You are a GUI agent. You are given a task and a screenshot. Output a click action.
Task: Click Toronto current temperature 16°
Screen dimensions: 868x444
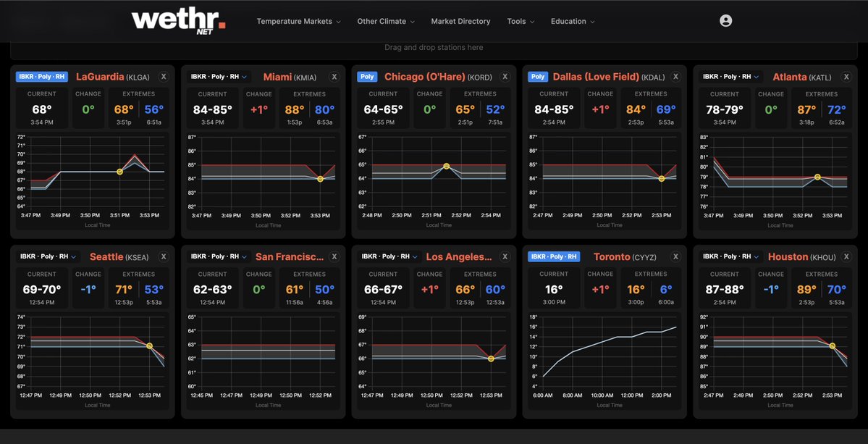click(x=554, y=290)
